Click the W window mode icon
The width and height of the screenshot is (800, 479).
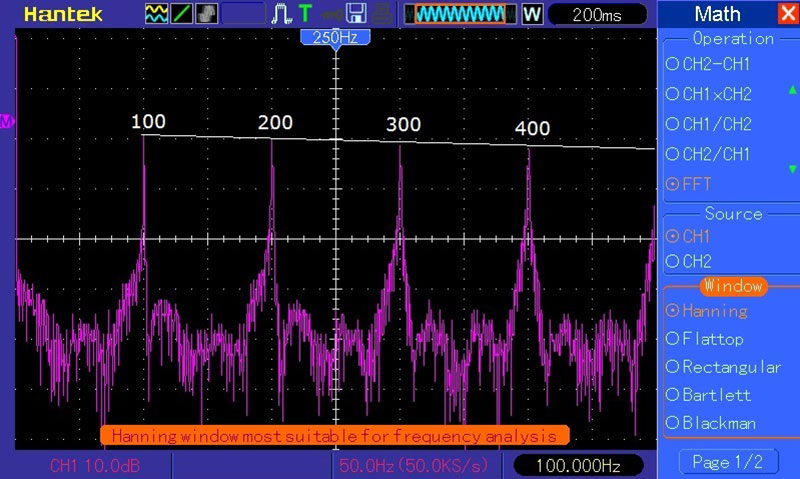pos(532,14)
